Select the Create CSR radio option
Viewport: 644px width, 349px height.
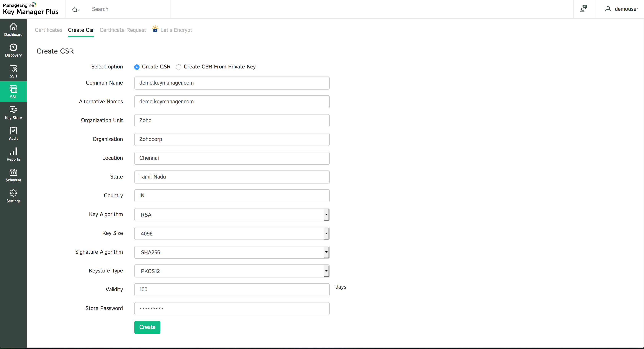pos(137,67)
